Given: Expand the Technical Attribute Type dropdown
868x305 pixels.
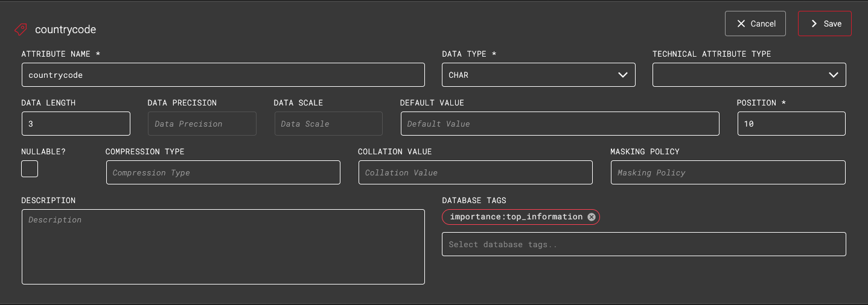Looking at the screenshot, I should point(748,75).
